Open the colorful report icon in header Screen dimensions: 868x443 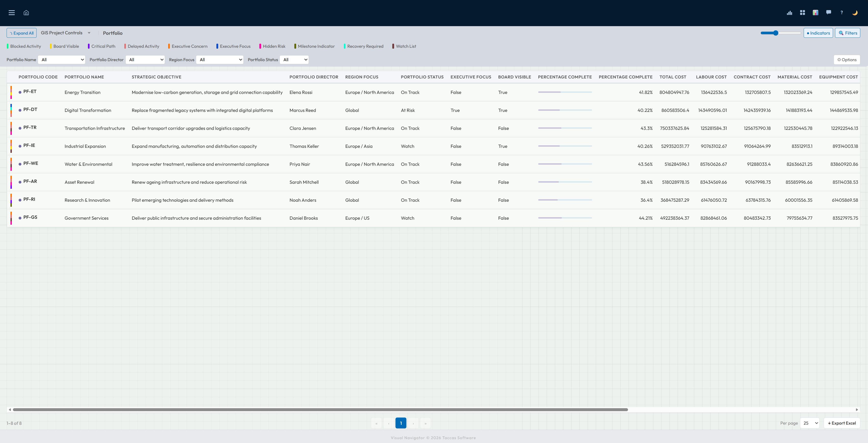tap(815, 13)
